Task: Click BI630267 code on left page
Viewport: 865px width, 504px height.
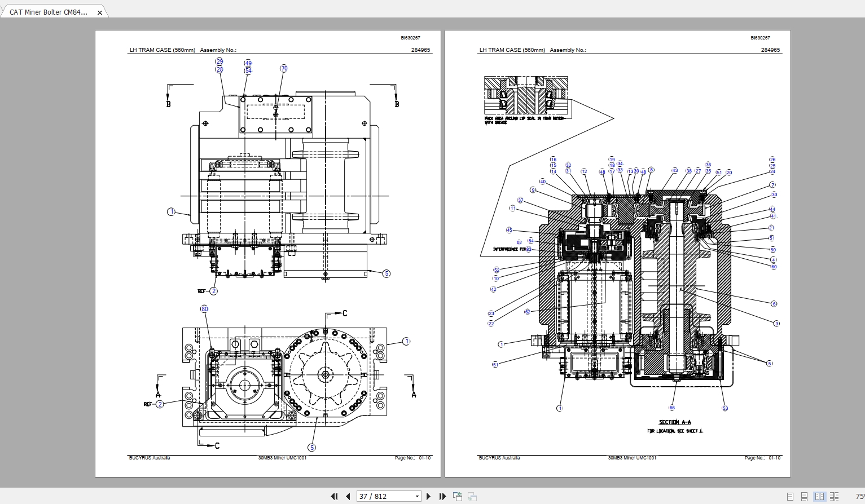Action: 410,38
